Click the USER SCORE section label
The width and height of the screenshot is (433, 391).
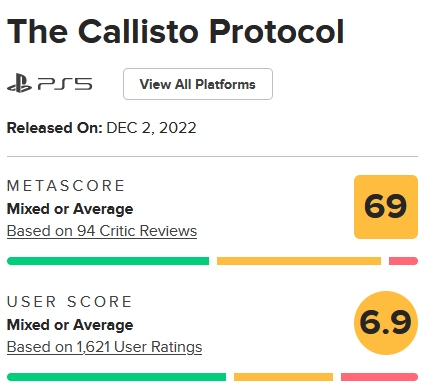(70, 302)
